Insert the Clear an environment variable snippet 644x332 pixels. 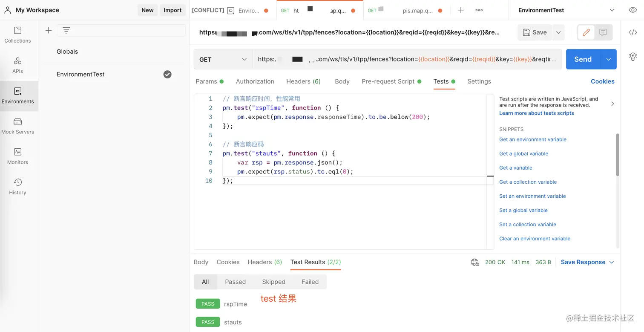click(x=535, y=239)
